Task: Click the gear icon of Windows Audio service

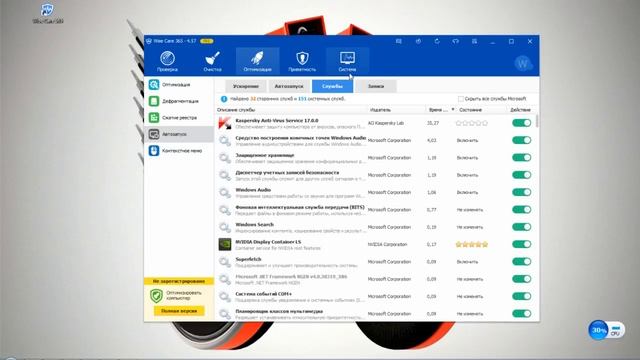Action: tap(225, 192)
